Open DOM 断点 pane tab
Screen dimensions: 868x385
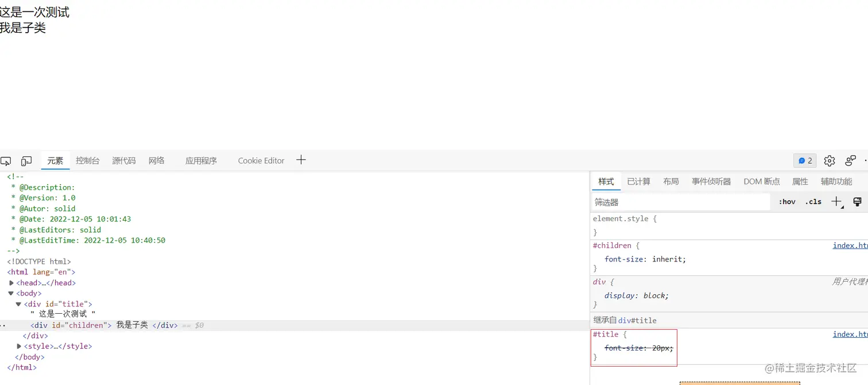coord(761,182)
